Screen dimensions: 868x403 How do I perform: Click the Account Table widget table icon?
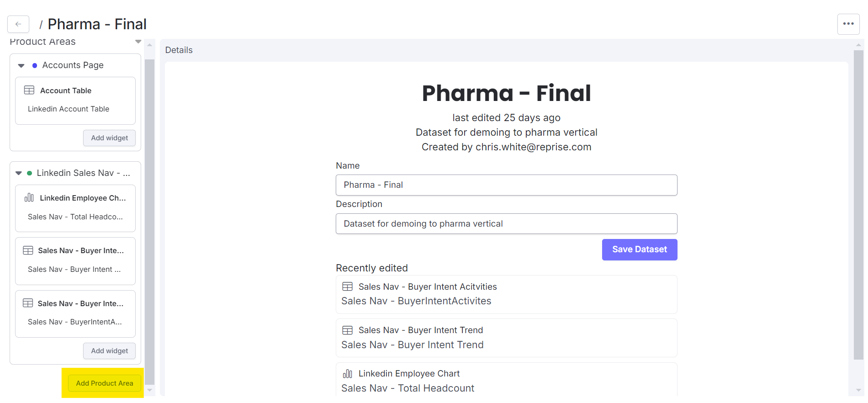(29, 90)
